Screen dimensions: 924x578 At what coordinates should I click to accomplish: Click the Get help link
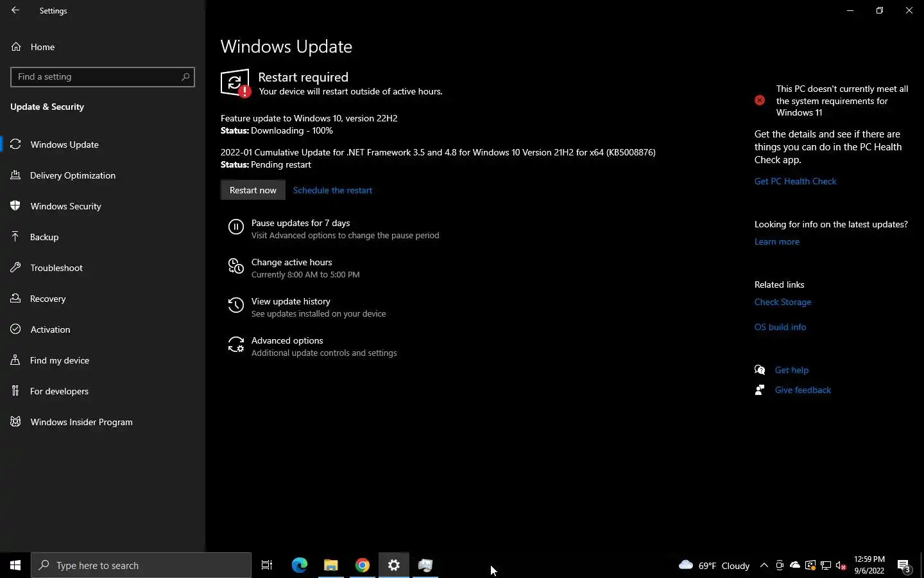(791, 370)
